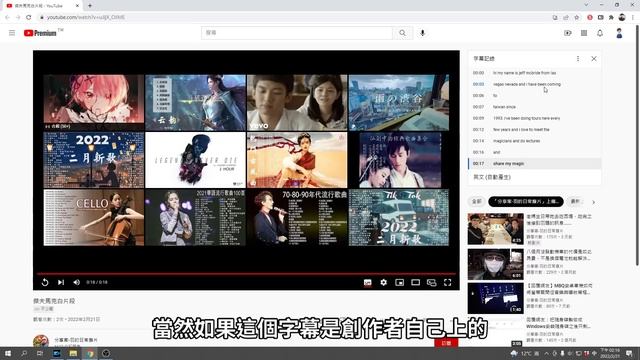640x360 pixels.
Task: Open File Explorer from the taskbar
Action: coord(73,353)
